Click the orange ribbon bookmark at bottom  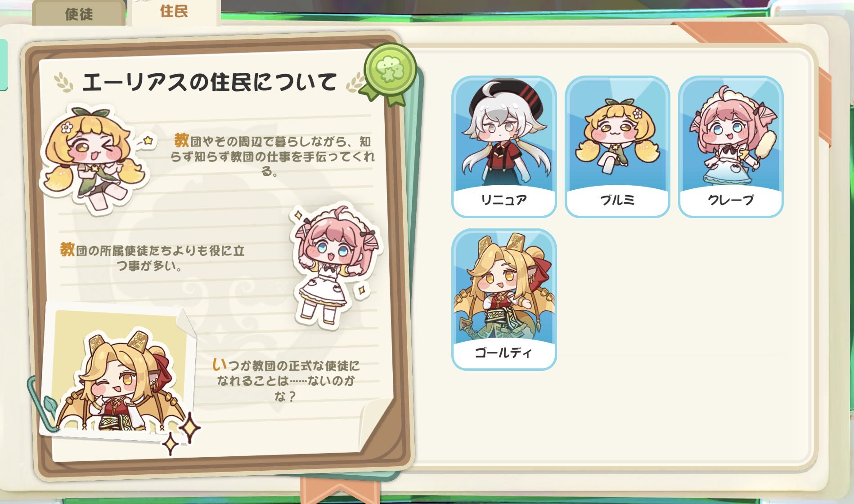coord(340,490)
